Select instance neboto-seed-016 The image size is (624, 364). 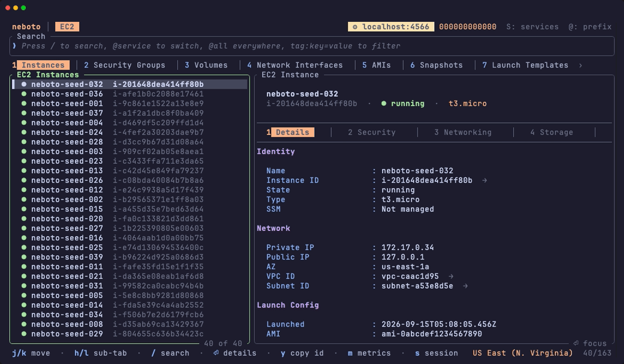(x=129, y=238)
